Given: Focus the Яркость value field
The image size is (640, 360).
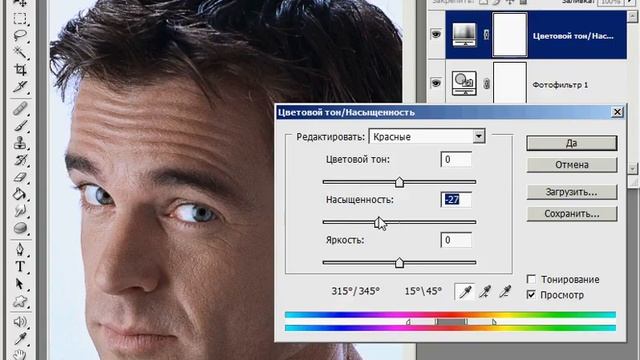Looking at the screenshot, I should click(456, 240).
